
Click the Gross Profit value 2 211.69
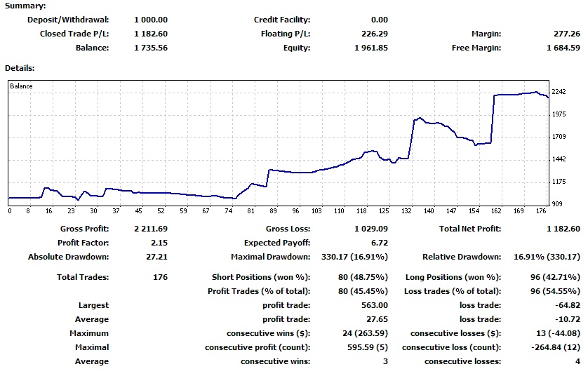click(150, 229)
